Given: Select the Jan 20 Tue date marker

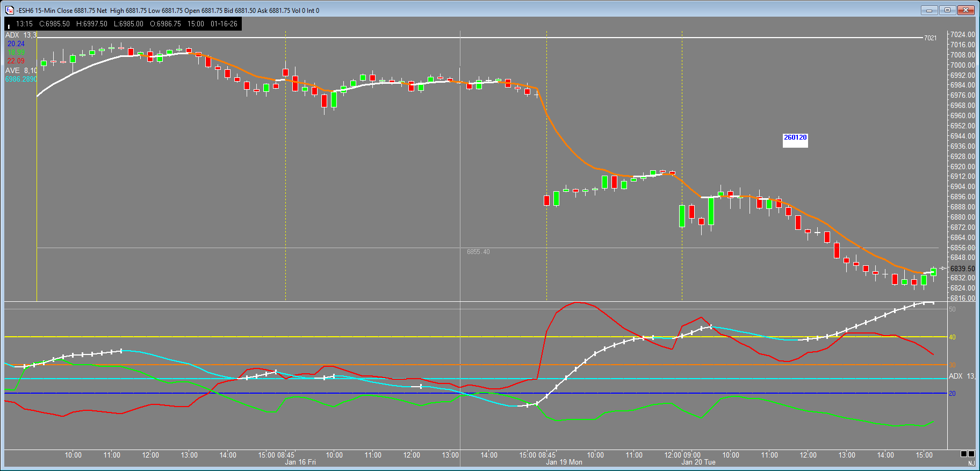Looking at the screenshot, I should click(698, 462).
